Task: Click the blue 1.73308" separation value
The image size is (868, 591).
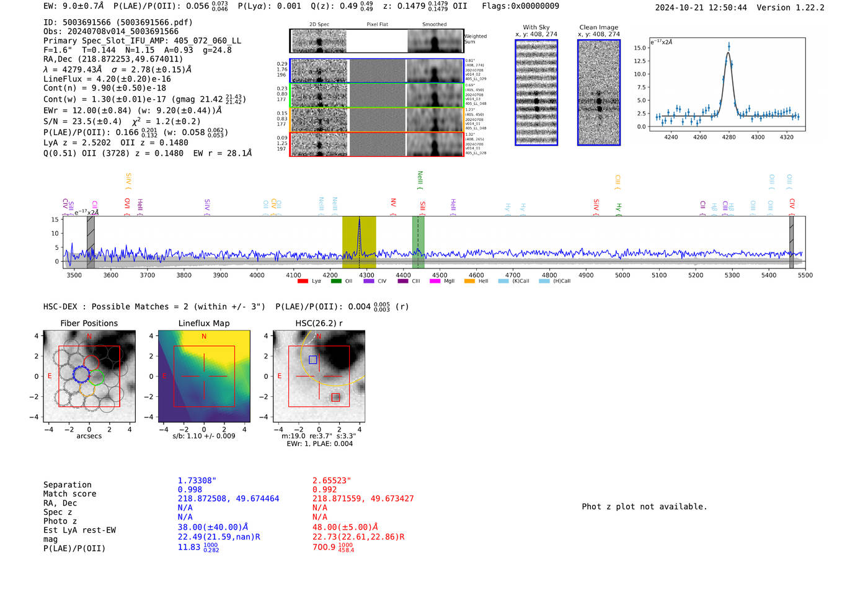Action: pos(197,481)
